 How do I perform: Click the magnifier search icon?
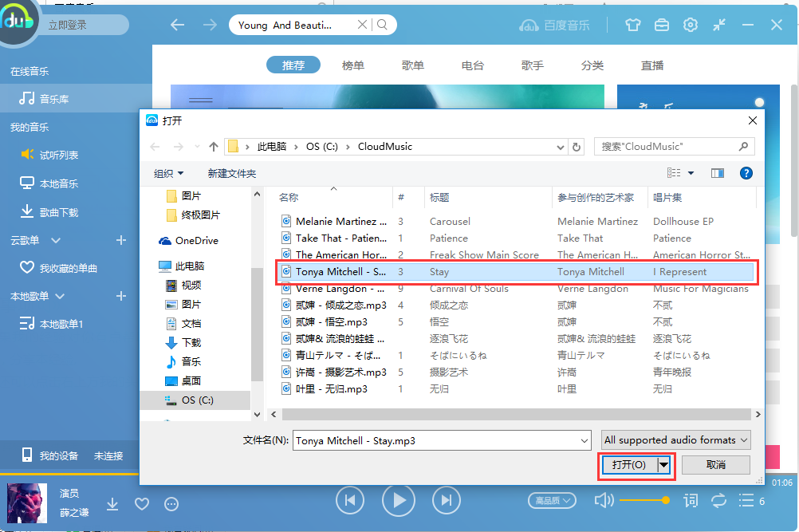click(x=382, y=25)
